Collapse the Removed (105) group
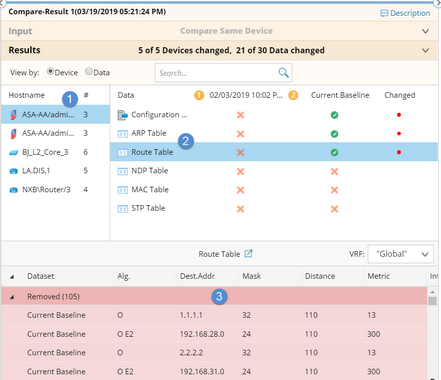This screenshot has width=441, height=380. pyautogui.click(x=12, y=297)
